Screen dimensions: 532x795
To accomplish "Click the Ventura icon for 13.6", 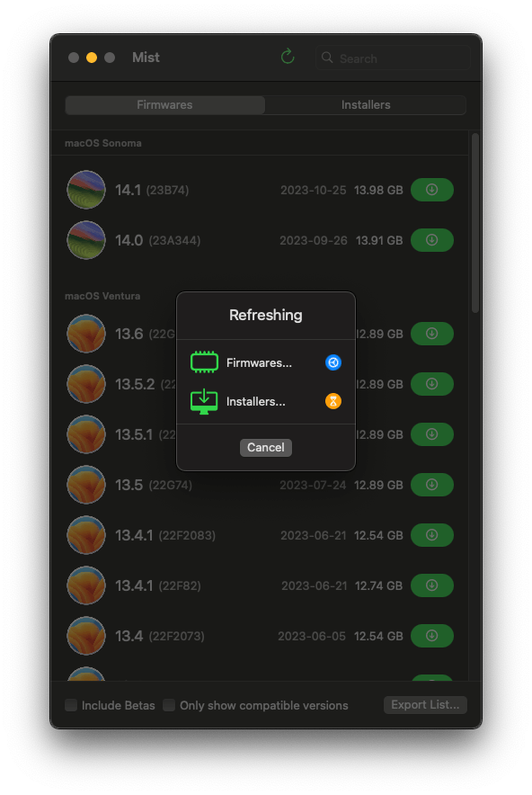I will (86, 334).
